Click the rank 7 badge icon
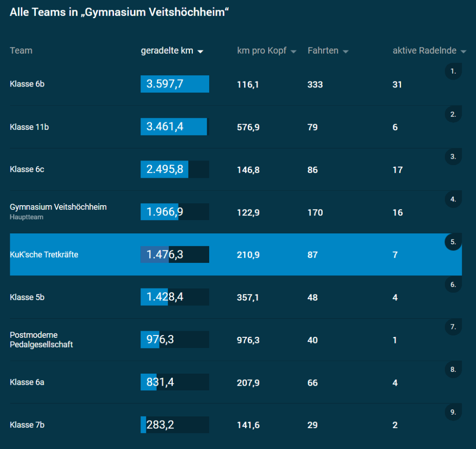The image size is (476, 449). [x=453, y=327]
